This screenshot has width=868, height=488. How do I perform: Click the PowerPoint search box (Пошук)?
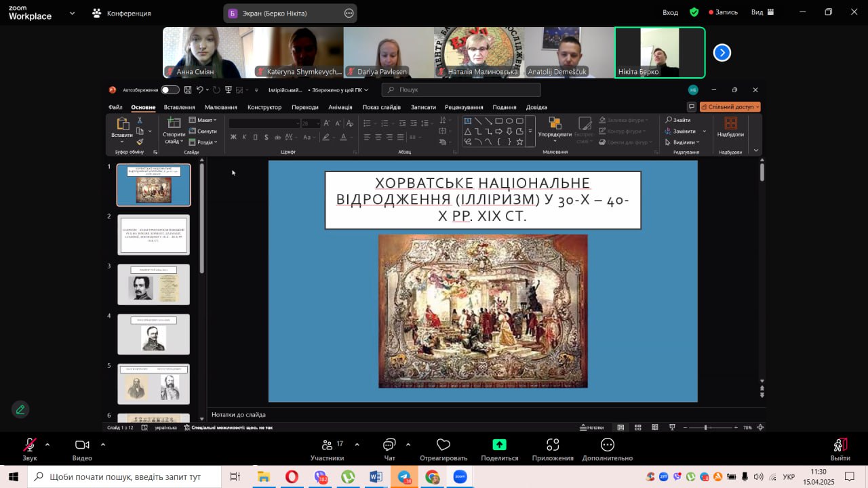(x=461, y=89)
